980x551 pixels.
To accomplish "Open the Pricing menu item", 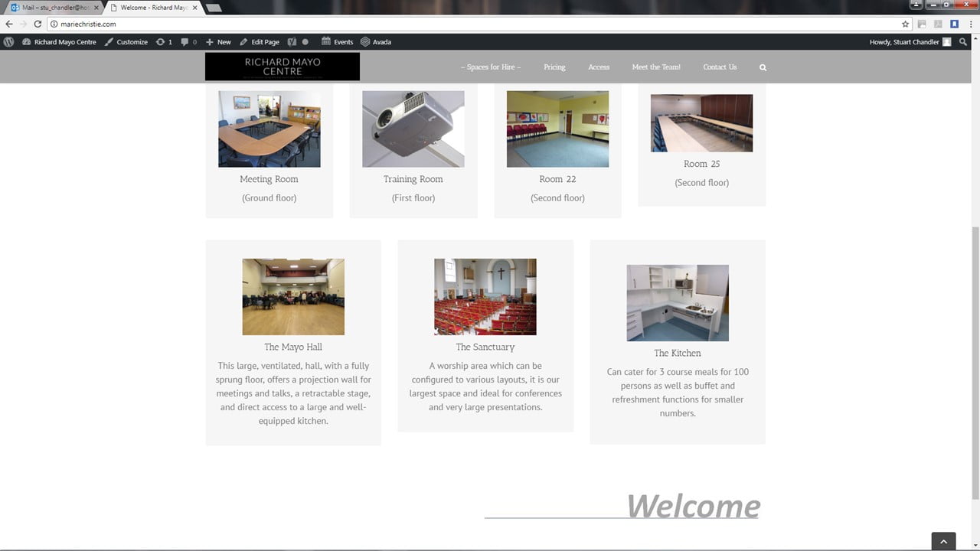I will (x=554, y=67).
